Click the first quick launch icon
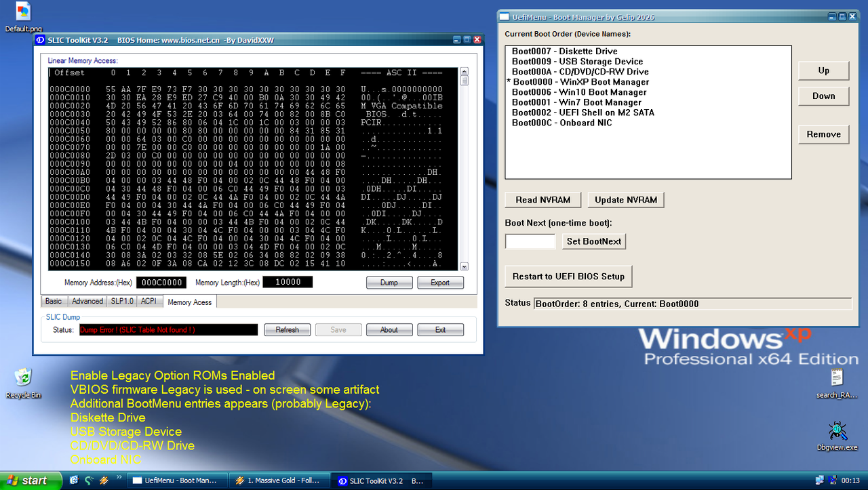 click(75, 481)
